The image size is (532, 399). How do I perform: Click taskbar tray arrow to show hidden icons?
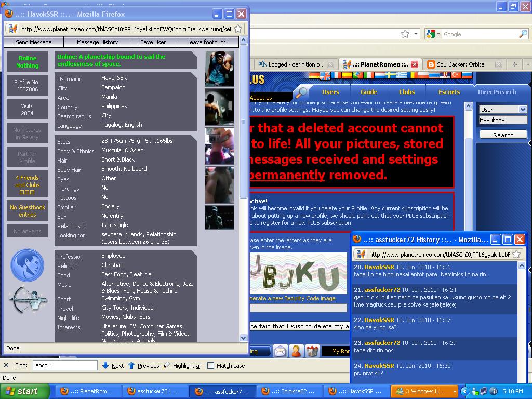[x=464, y=391]
